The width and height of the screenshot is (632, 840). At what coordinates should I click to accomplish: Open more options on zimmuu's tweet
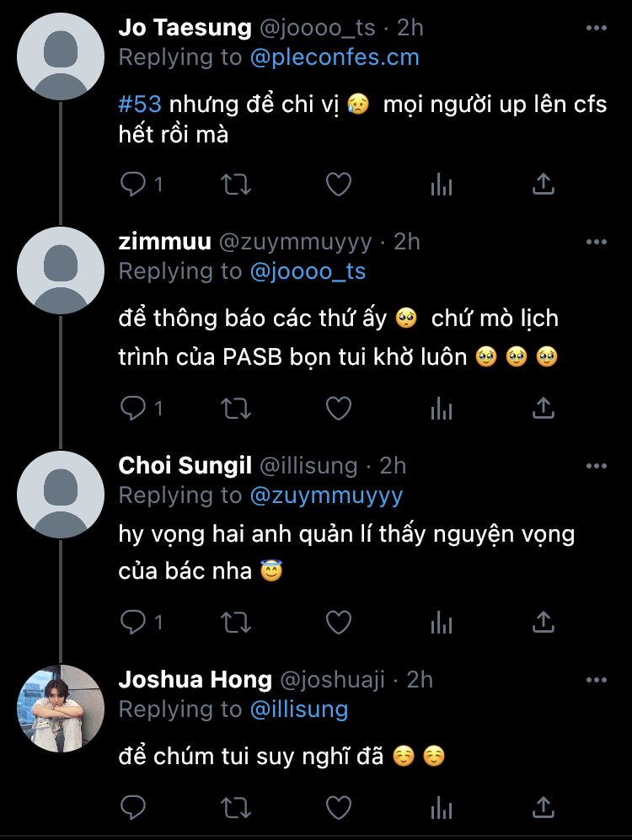pyautogui.click(x=596, y=242)
